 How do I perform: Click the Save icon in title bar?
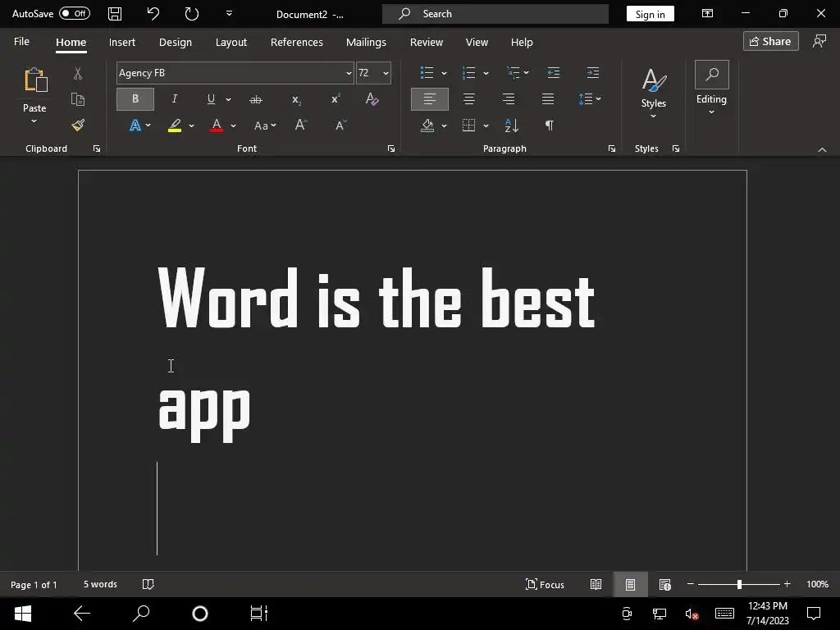(115, 14)
